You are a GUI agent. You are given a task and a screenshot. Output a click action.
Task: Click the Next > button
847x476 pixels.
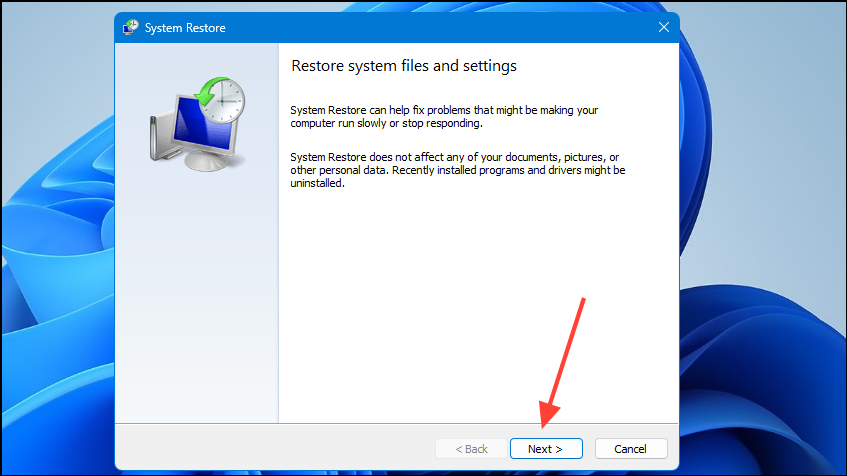(x=546, y=448)
